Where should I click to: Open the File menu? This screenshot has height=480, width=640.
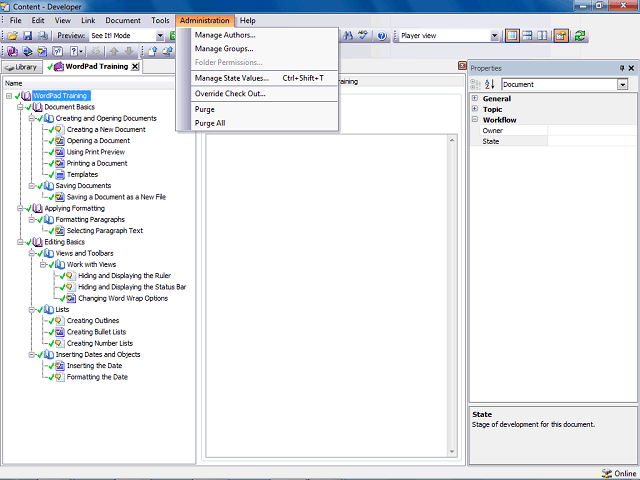(x=16, y=20)
